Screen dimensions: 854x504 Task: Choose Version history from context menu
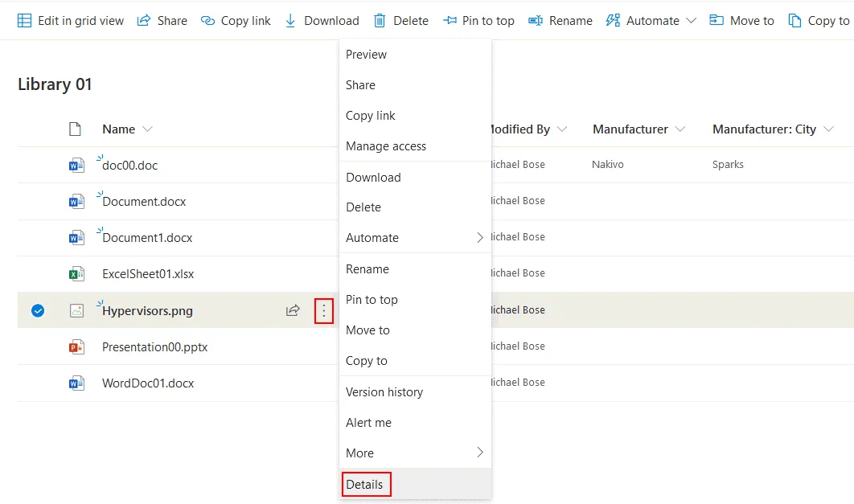[x=384, y=392]
